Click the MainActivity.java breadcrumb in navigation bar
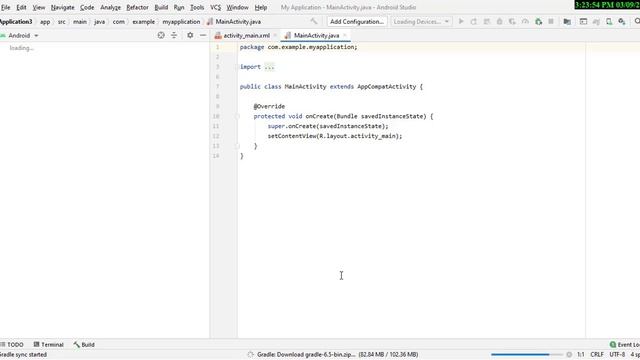 point(234,22)
